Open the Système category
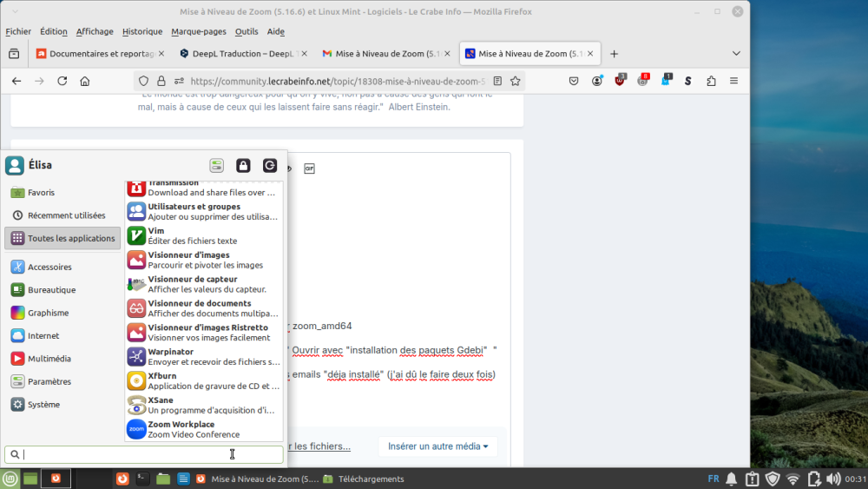The width and height of the screenshot is (868, 489). point(62,404)
